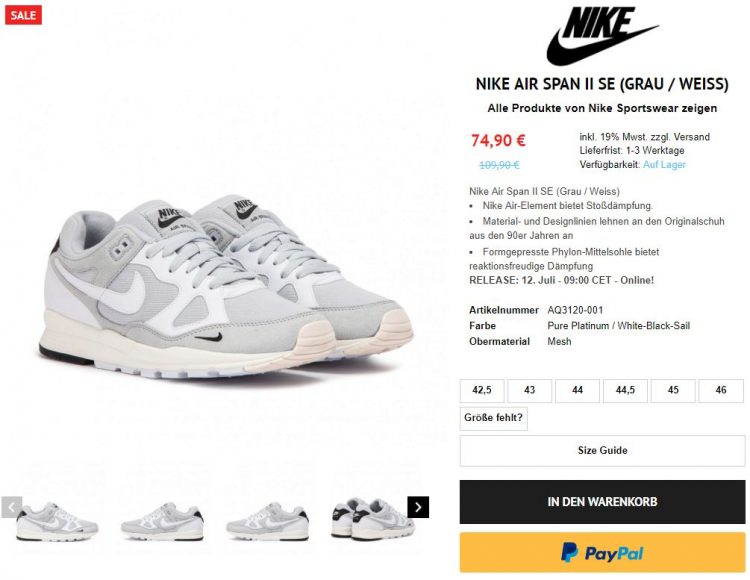Select shoe size 44
750x580 pixels.
click(577, 390)
